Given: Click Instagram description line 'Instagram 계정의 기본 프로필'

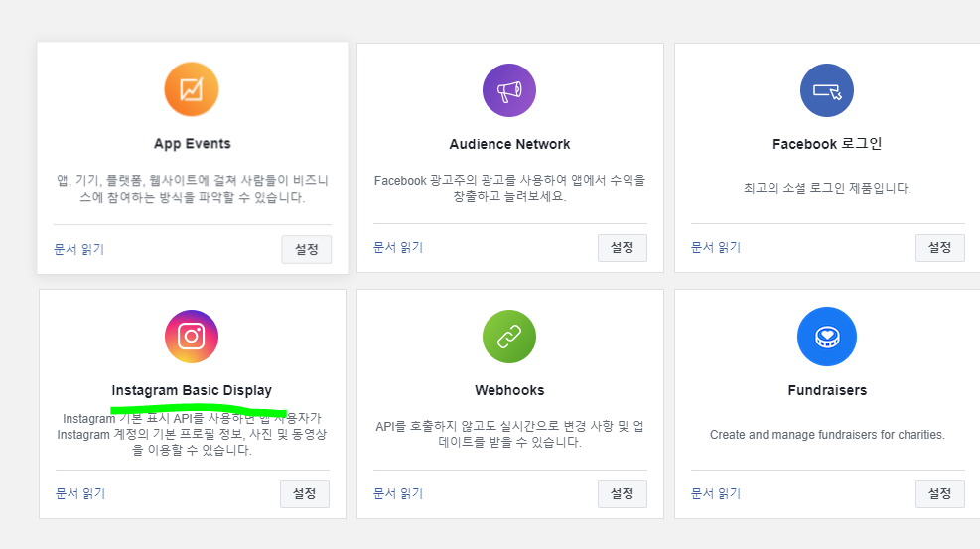Looking at the screenshot, I should 192,434.
